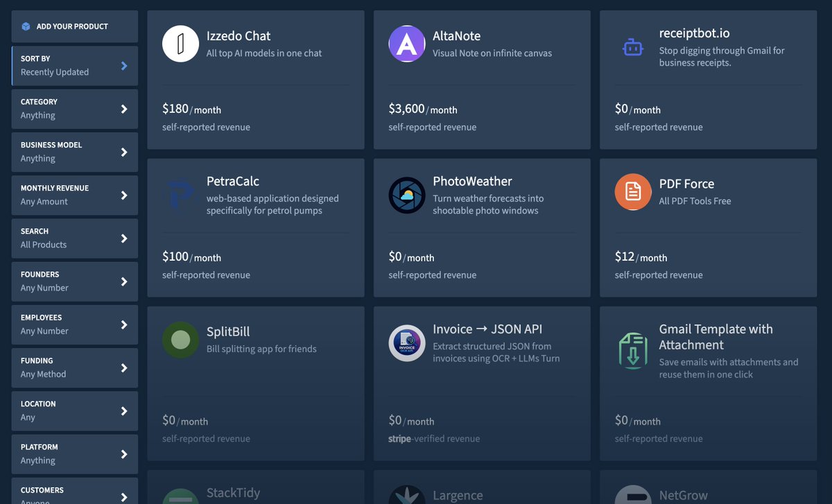Expand the Category filter chevron
The height and width of the screenshot is (504, 832).
pyautogui.click(x=124, y=109)
